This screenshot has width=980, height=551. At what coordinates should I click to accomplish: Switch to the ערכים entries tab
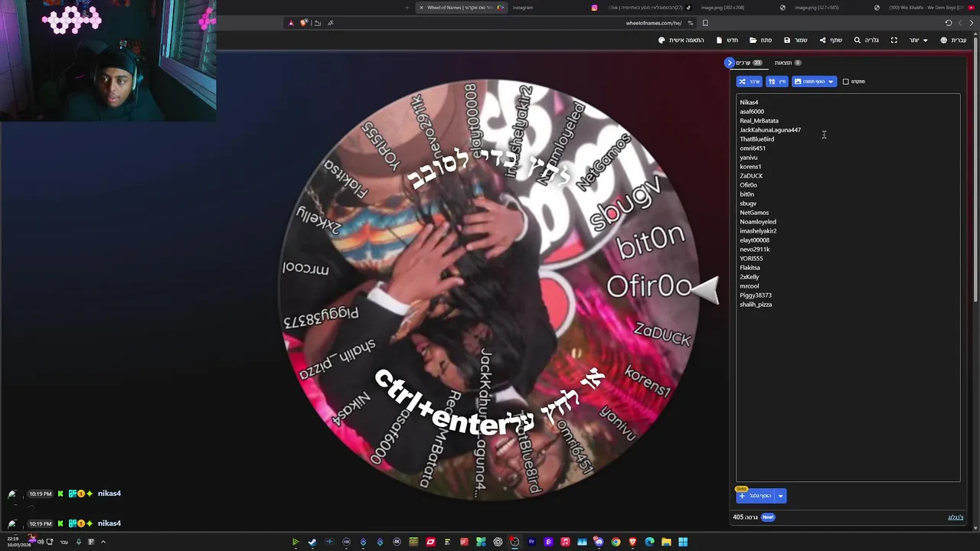click(x=748, y=63)
